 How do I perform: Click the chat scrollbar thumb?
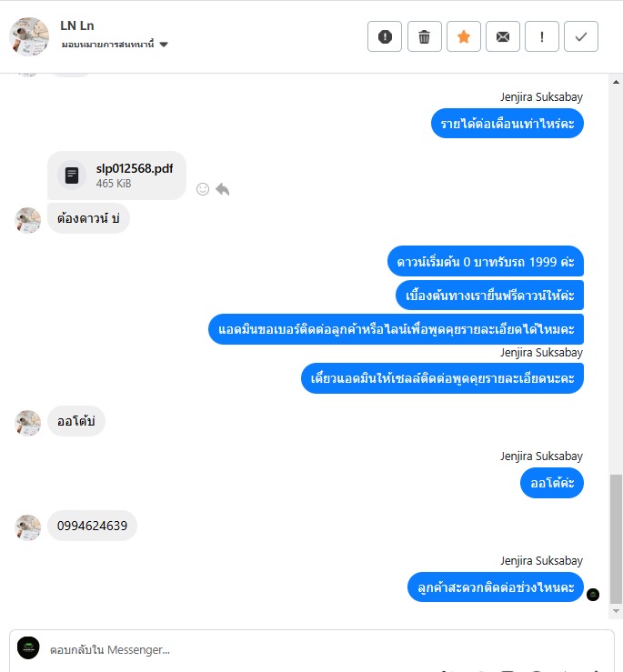coord(616,538)
